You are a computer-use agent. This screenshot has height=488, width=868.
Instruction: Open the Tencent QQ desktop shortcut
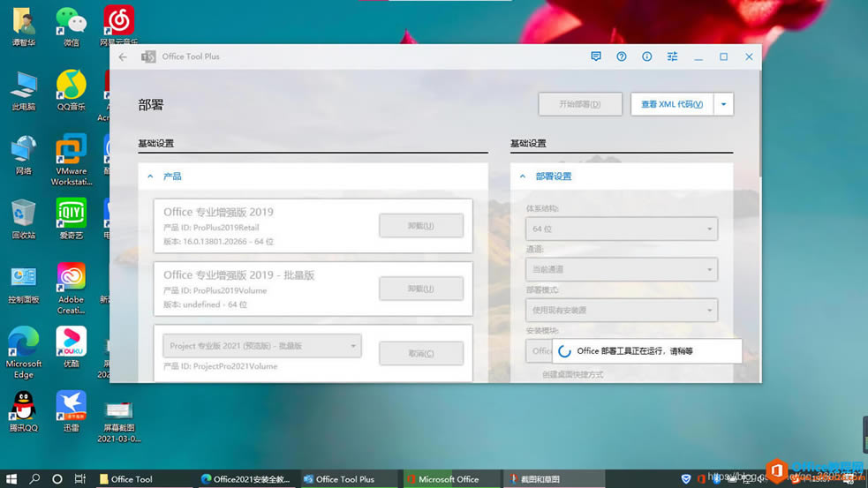[x=24, y=407]
